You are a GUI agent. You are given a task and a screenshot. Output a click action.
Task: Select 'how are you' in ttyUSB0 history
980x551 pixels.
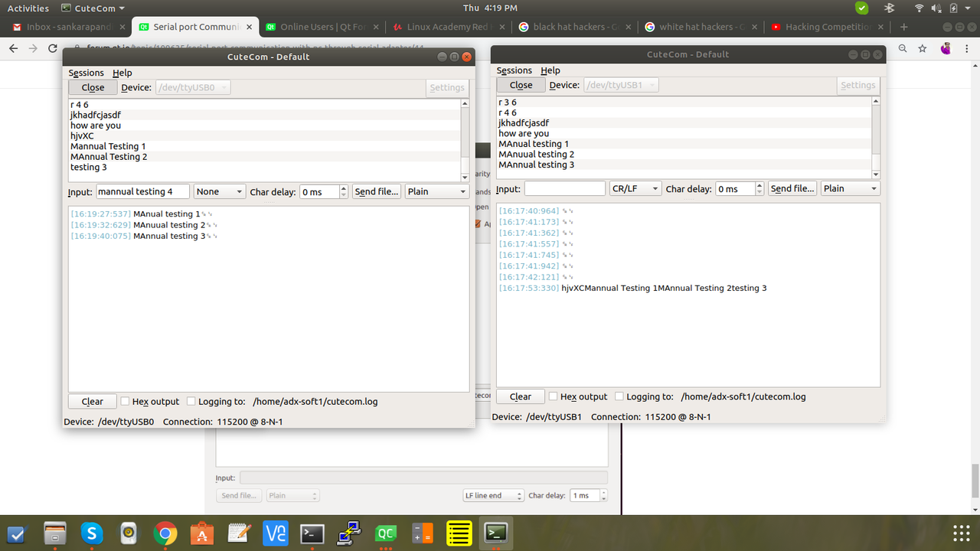pos(264,126)
